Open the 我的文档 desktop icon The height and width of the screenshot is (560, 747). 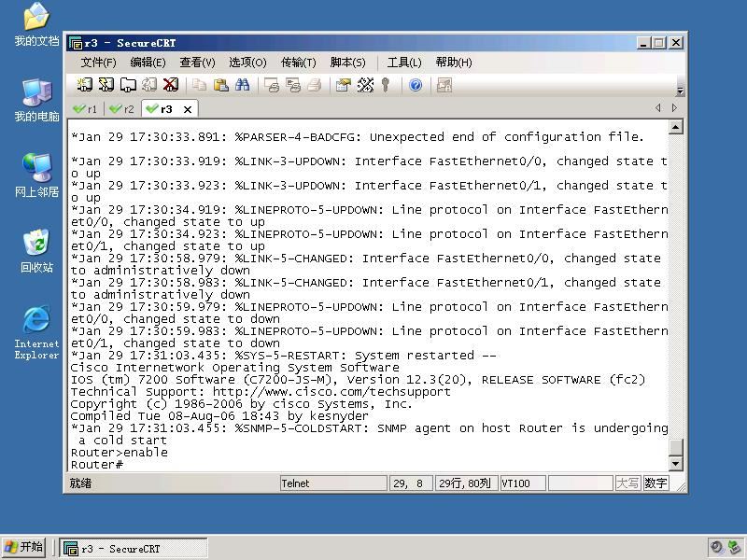(x=36, y=24)
